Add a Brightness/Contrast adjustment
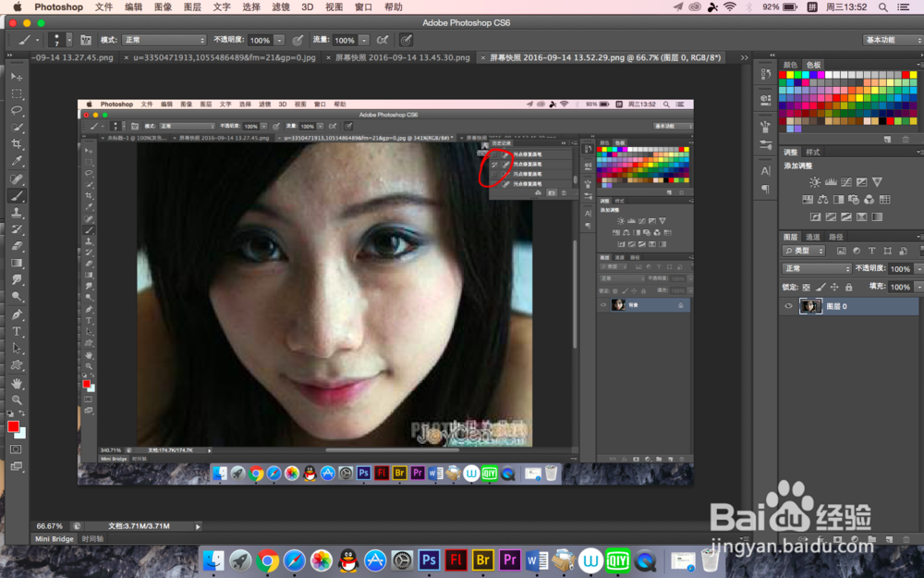The width and height of the screenshot is (924, 578). tap(814, 182)
